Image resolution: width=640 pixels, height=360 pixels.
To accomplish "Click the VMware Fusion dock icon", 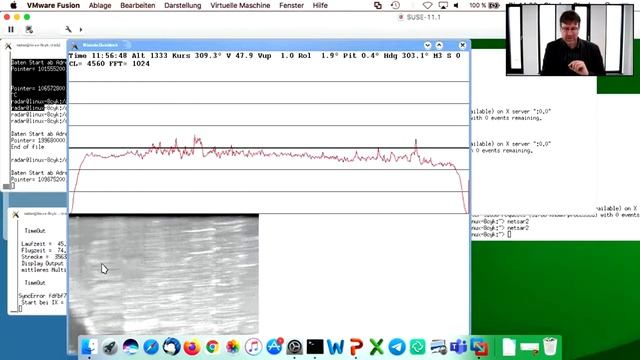I will point(479,347).
